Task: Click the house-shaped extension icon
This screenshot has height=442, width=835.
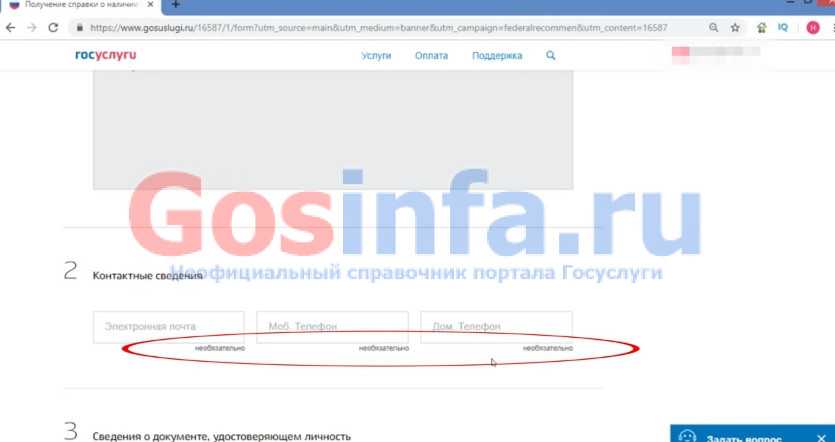Action: pos(762,28)
